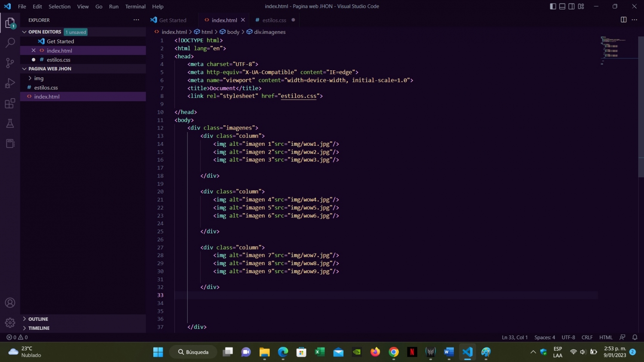Switch to the estilos.css tab
Viewport: 644px width, 362px height.
click(x=273, y=20)
